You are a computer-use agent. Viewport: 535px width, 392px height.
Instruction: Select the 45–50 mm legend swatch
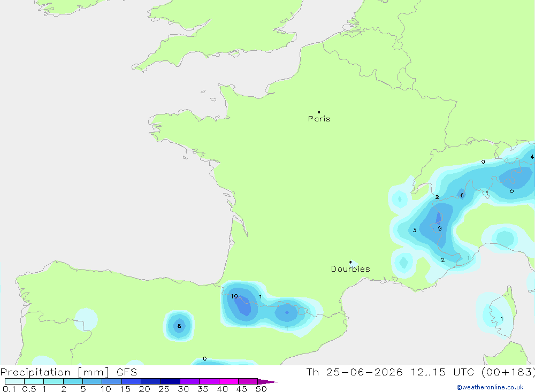tap(248, 381)
